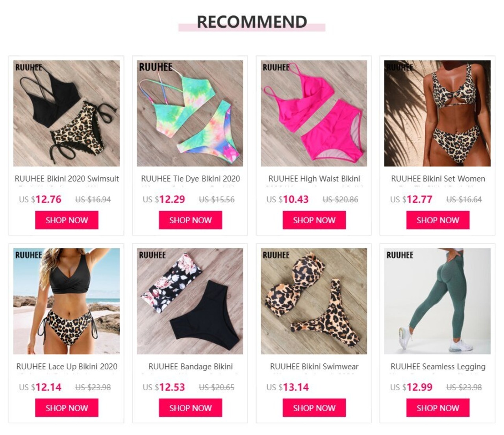The height and width of the screenshot is (435, 504).
Task: Open the floral bandage bikini image
Action: 190,301
